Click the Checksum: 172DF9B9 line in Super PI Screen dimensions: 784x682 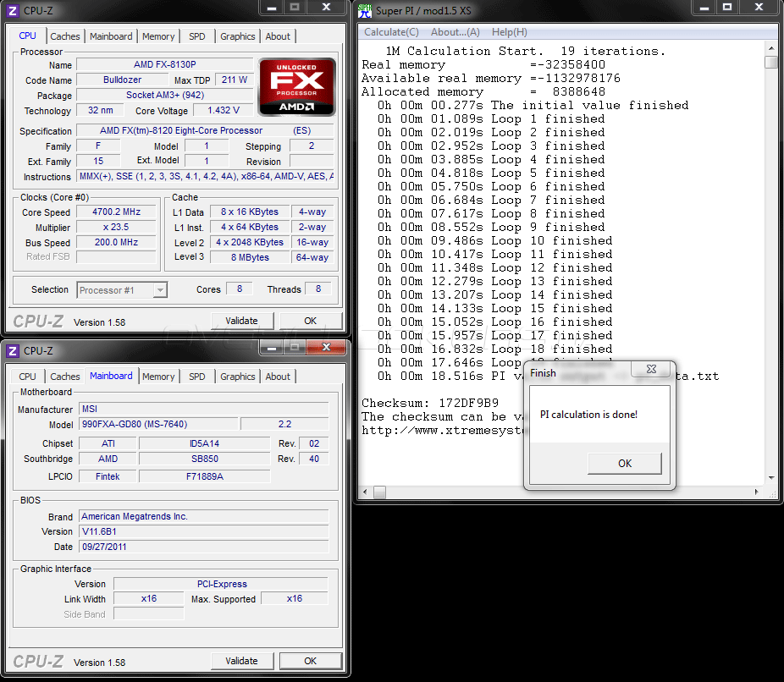click(x=430, y=403)
